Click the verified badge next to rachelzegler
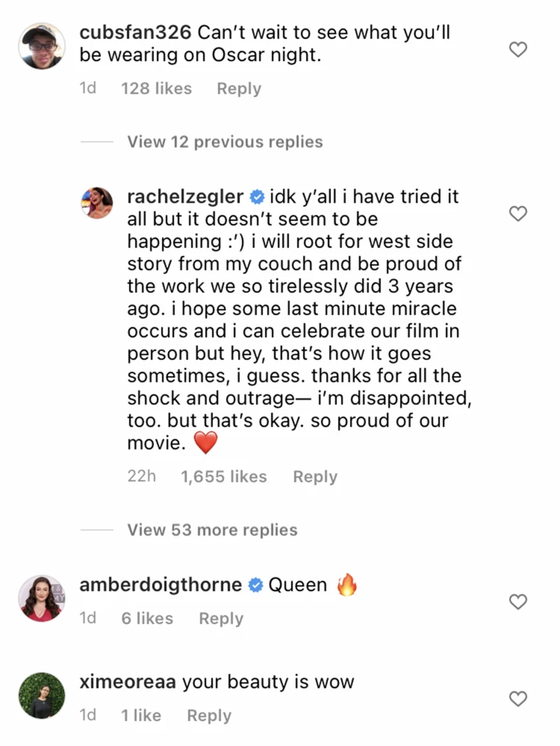560x746 pixels. click(256, 196)
